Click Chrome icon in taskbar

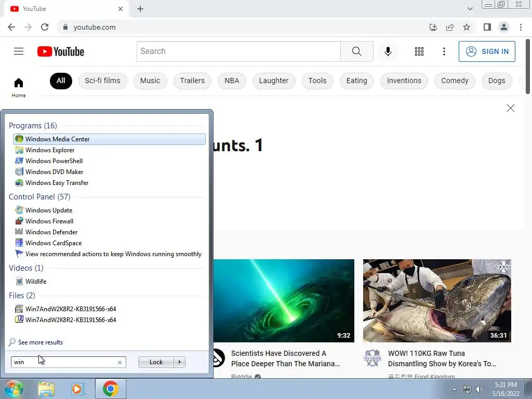click(110, 389)
